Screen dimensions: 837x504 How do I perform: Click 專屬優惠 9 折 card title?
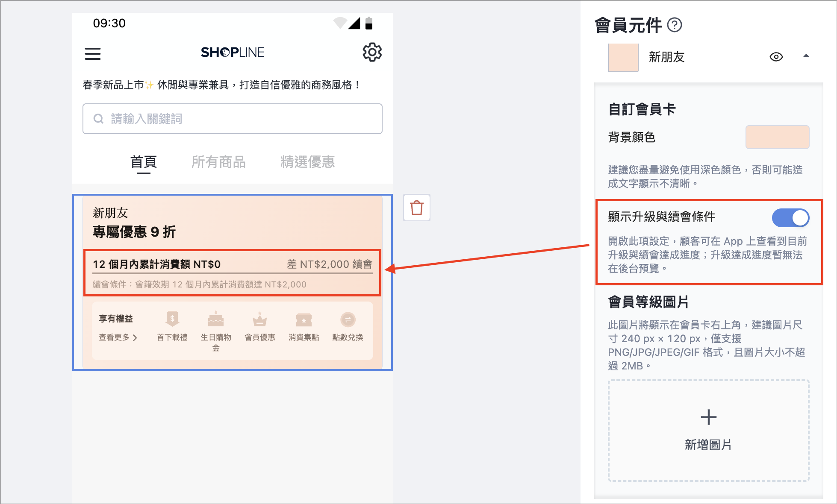click(x=134, y=232)
